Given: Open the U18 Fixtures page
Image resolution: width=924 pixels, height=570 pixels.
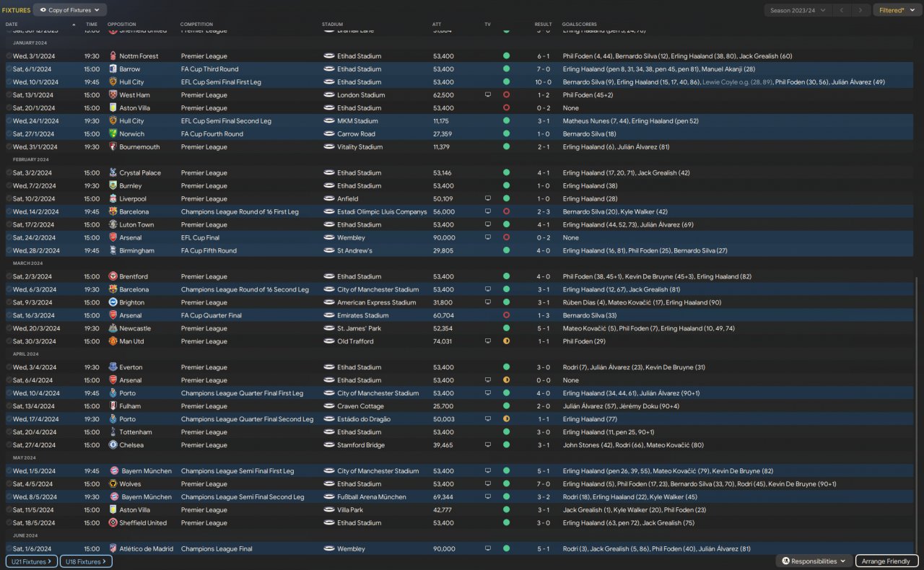Looking at the screenshot, I should [86, 561].
